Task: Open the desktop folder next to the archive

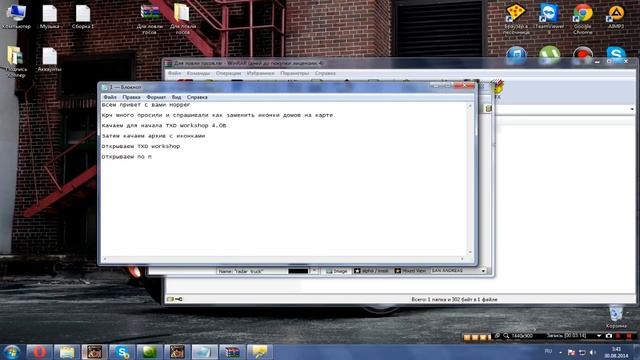Action: point(182,19)
